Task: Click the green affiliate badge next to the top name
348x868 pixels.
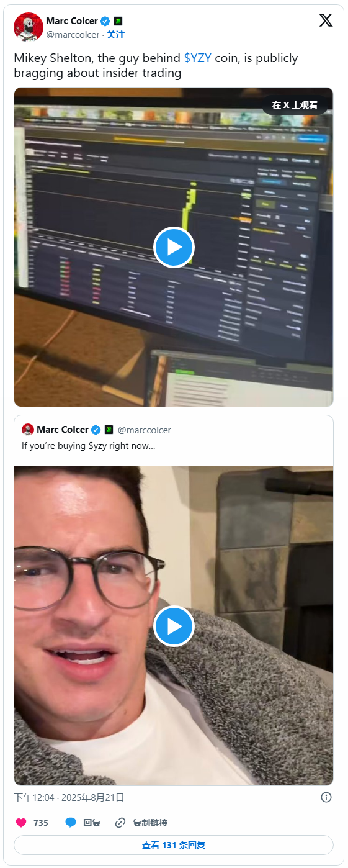Action: pyautogui.click(x=118, y=21)
